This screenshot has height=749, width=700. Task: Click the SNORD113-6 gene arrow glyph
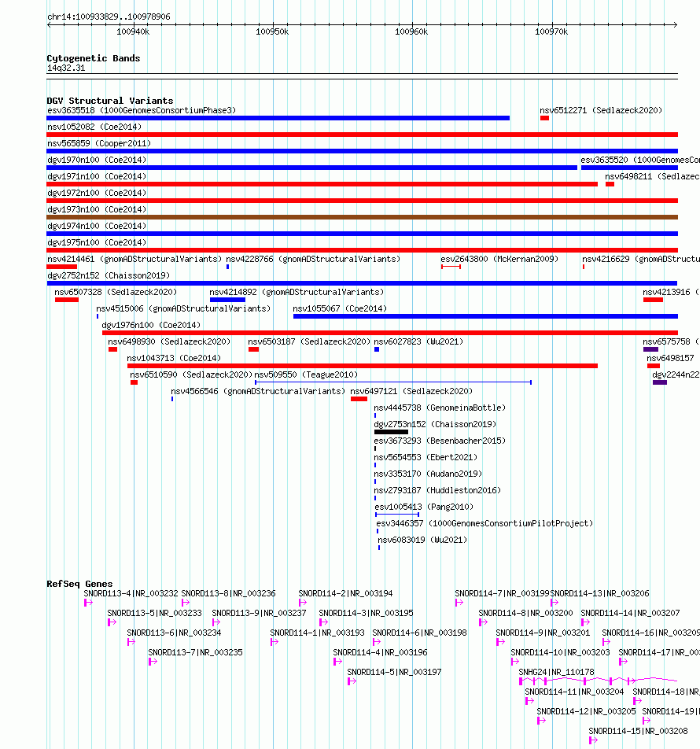(131, 642)
